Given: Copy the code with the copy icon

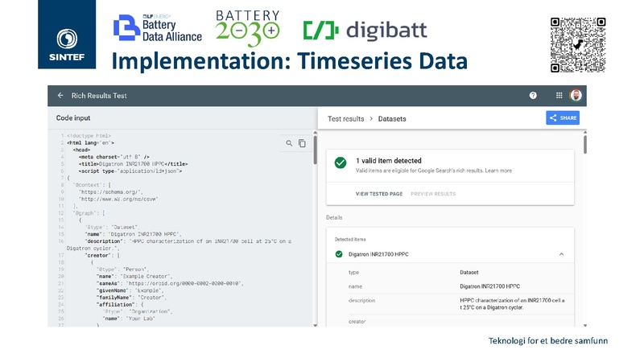Looking at the screenshot, I should 303,143.
